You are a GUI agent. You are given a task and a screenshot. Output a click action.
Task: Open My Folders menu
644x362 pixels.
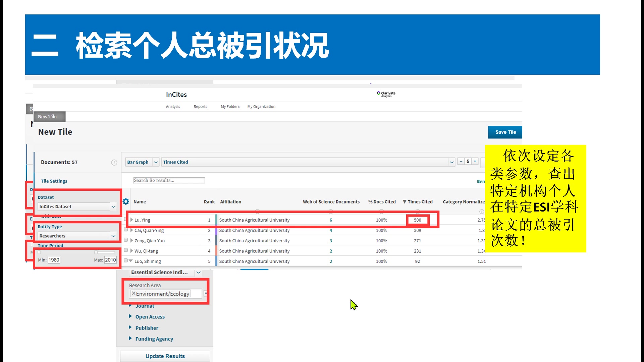click(230, 107)
